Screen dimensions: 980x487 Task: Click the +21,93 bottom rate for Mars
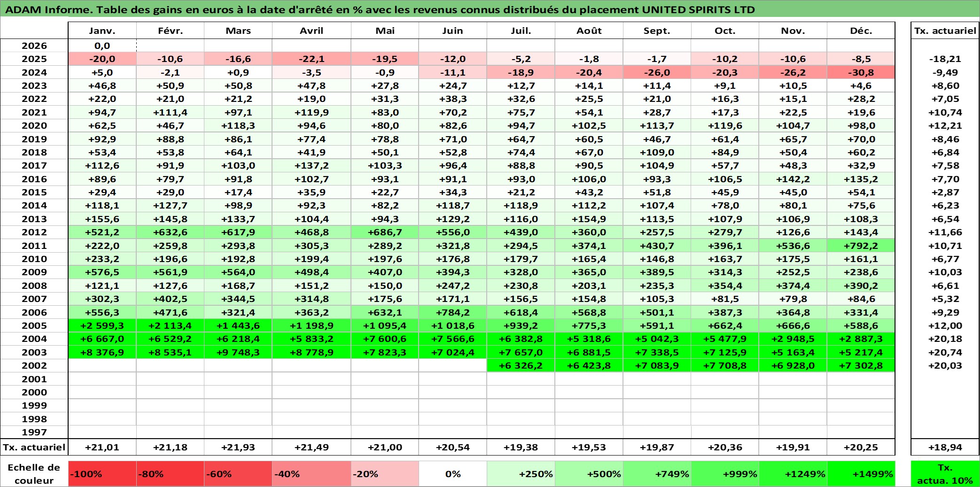[x=238, y=447]
